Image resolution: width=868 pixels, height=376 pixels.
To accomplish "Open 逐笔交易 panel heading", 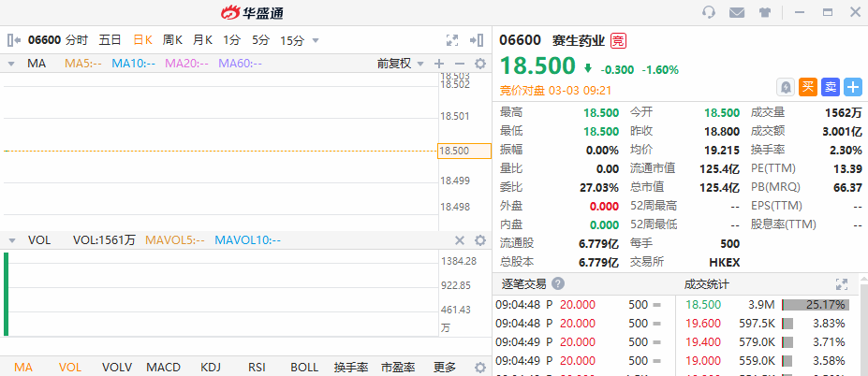I will coord(523,284).
